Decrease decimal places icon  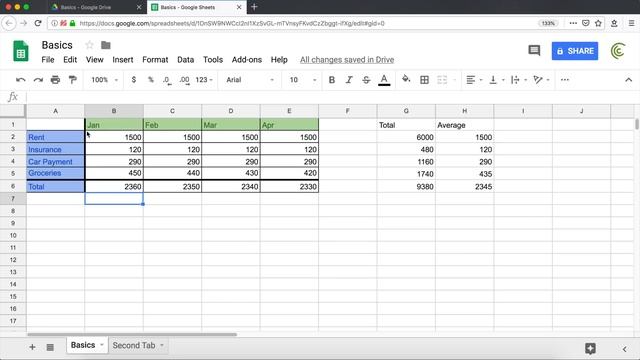167,80
